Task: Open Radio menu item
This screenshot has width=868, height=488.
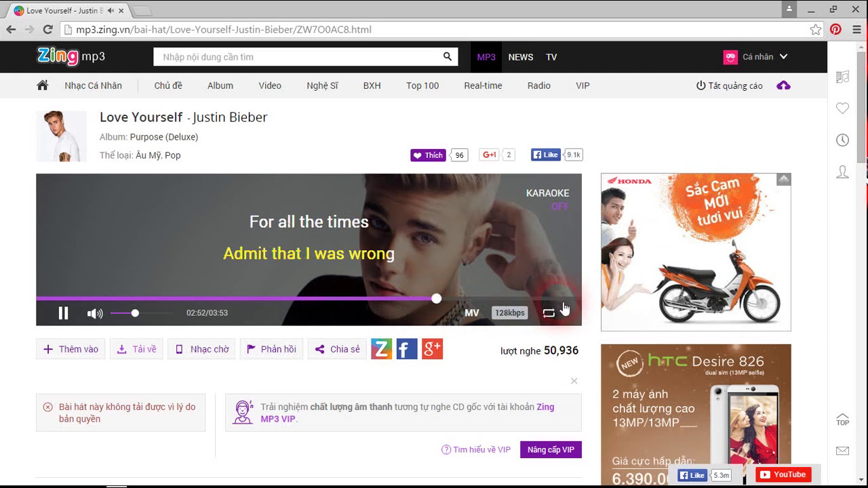Action: pos(539,85)
